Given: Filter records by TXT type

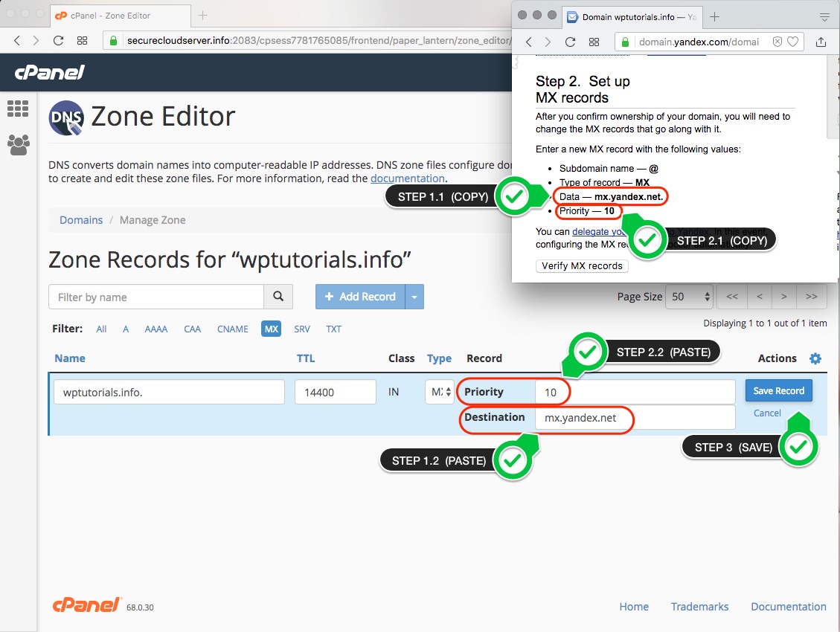Looking at the screenshot, I should click(x=334, y=329).
